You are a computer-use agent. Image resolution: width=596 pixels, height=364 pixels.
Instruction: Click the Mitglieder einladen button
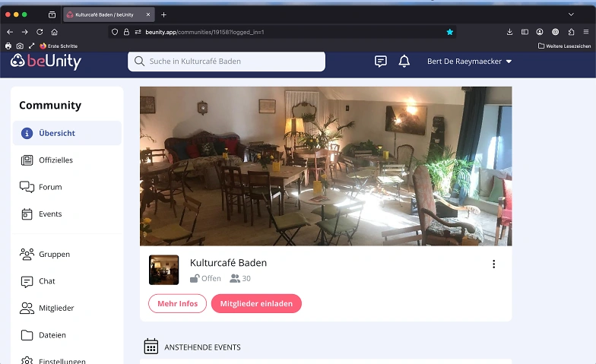pyautogui.click(x=256, y=304)
